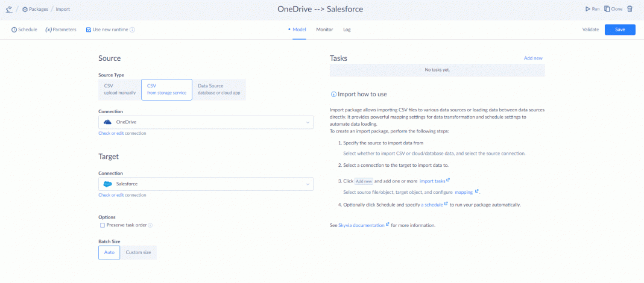Toggle the Use new runtime checkbox
The image size is (644, 283).
tap(89, 30)
